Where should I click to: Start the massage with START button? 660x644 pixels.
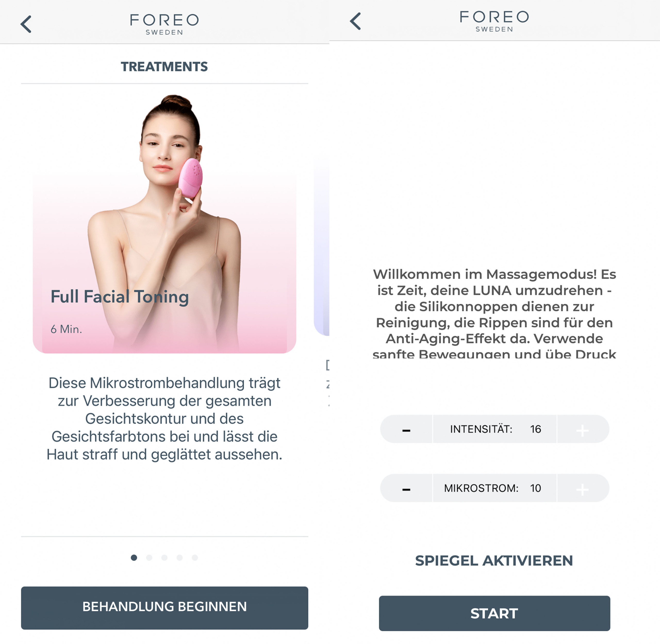(x=494, y=613)
